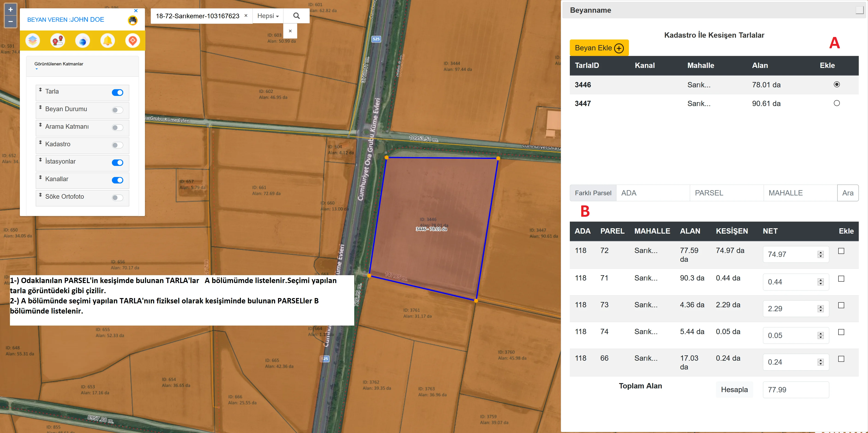Click the ADA input field
Screen dimensions: 868x433
pos(652,193)
